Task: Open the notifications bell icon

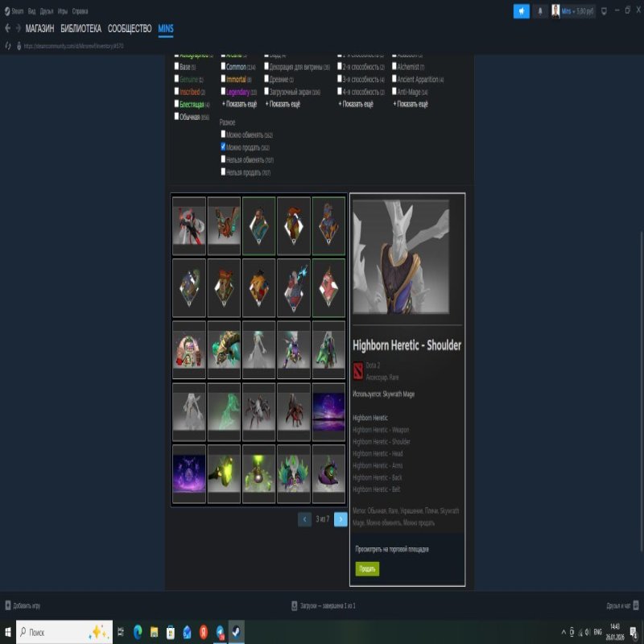Action: point(540,11)
